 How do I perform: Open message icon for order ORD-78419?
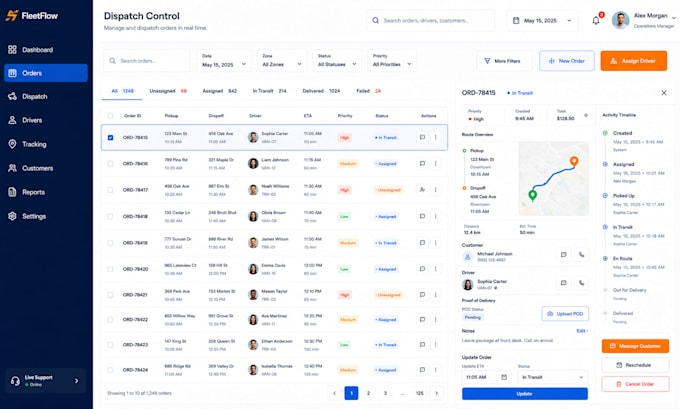click(x=422, y=243)
